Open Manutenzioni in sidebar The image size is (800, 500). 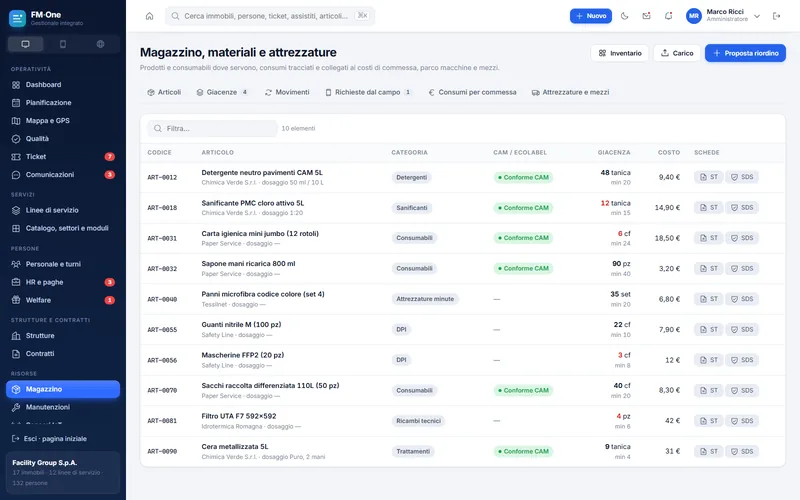(x=63, y=407)
